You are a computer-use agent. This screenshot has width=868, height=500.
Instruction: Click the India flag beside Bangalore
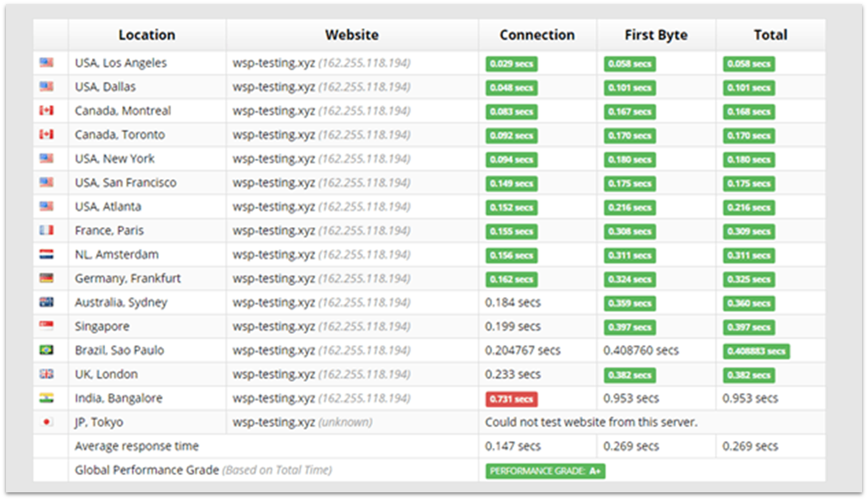click(46, 398)
